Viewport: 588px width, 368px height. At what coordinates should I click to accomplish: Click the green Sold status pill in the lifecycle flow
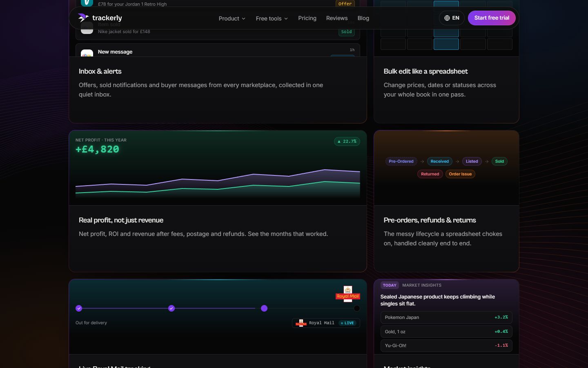499,162
